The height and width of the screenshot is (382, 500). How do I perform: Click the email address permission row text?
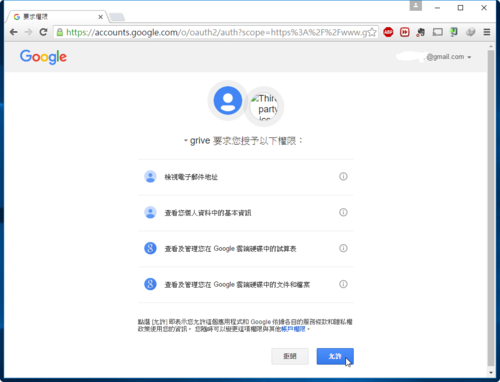[x=191, y=177]
